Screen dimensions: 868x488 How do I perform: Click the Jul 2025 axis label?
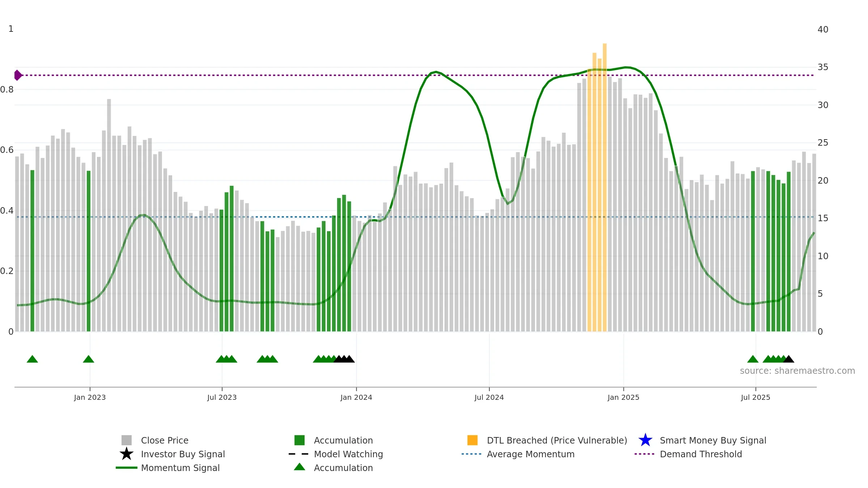756,397
